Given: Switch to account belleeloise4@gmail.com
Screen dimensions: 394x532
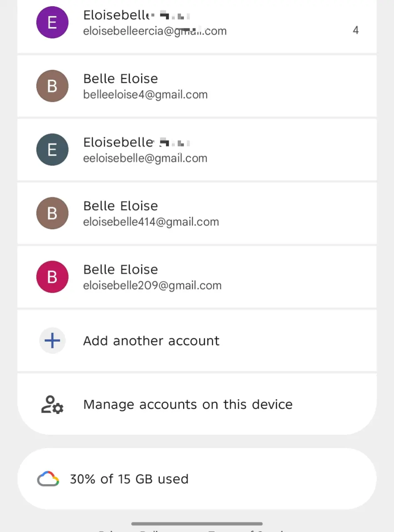Looking at the screenshot, I should pyautogui.click(x=197, y=86).
